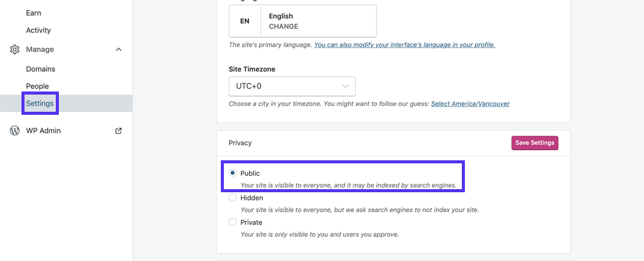The image size is (644, 261).
Task: Click the external link icon beside WP Admin
Action: click(119, 131)
